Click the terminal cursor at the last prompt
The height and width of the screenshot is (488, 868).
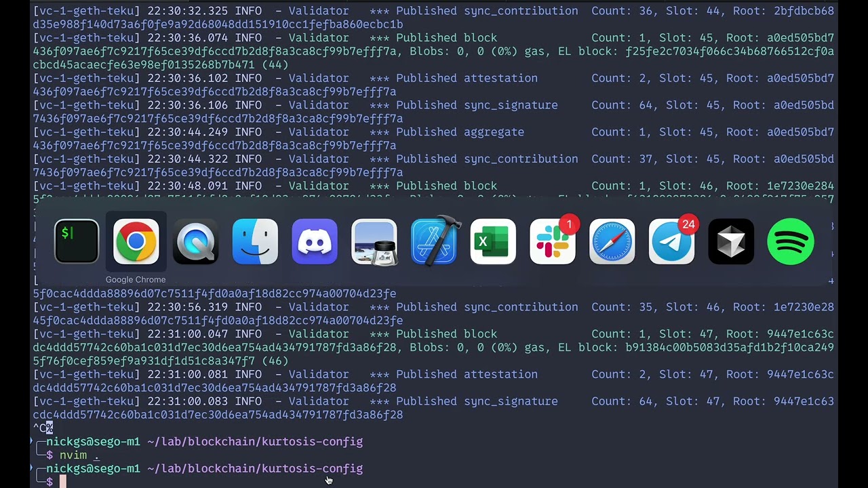[x=62, y=482]
